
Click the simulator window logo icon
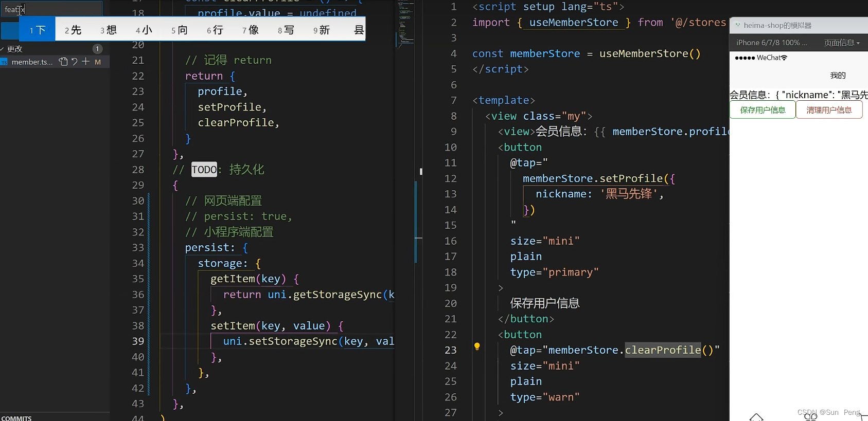tap(737, 25)
